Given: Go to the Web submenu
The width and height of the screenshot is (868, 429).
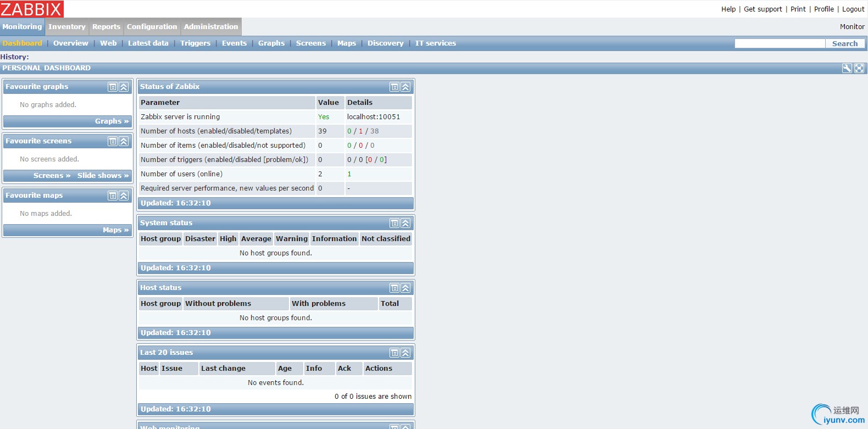Looking at the screenshot, I should point(108,43).
